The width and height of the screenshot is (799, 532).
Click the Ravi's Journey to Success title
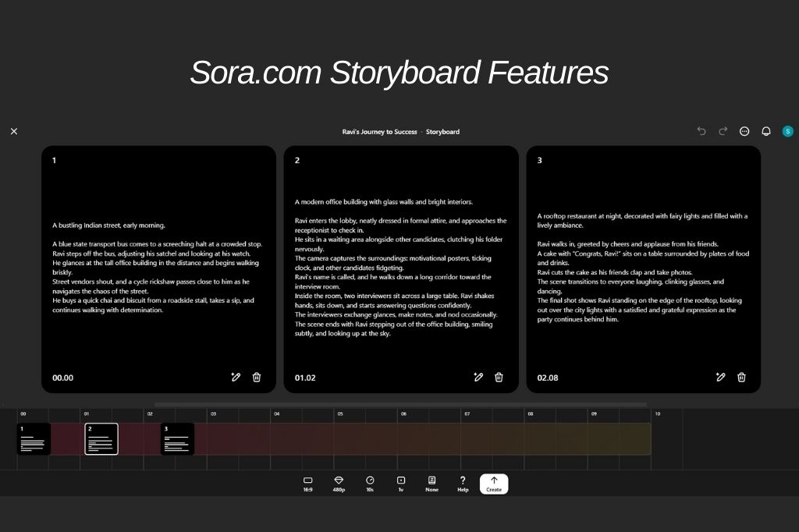pyautogui.click(x=380, y=132)
